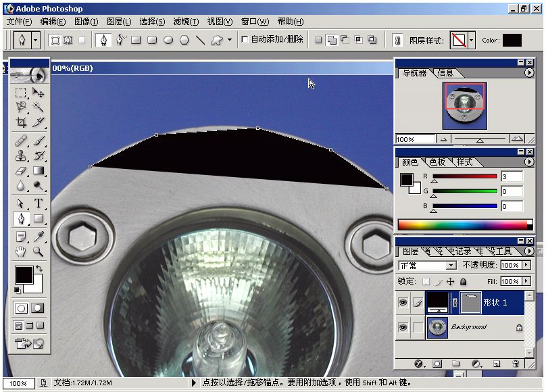
Task: Open the 编辑(E) menu
Action: coord(53,22)
